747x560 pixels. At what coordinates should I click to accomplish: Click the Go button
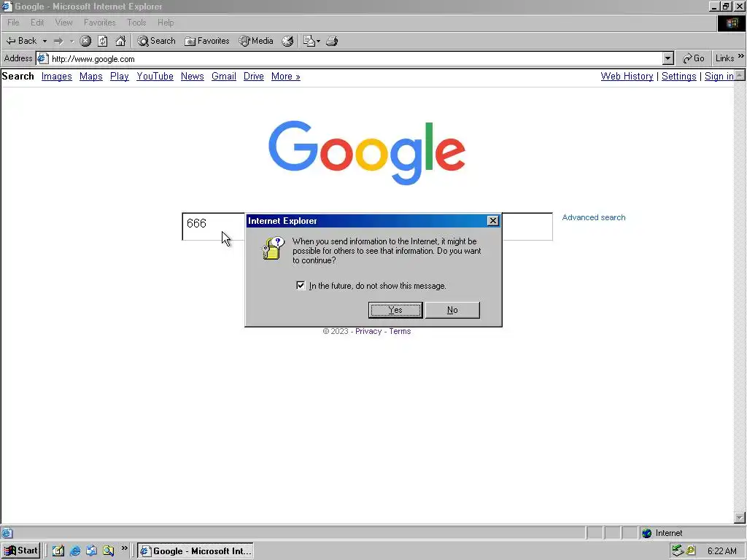(x=693, y=58)
